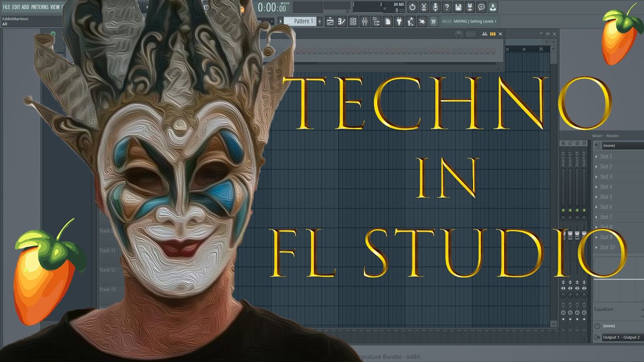Screen dimensions: 644x362
Task: Toggle Insert 46 green mute LED
Action: click(563, 210)
